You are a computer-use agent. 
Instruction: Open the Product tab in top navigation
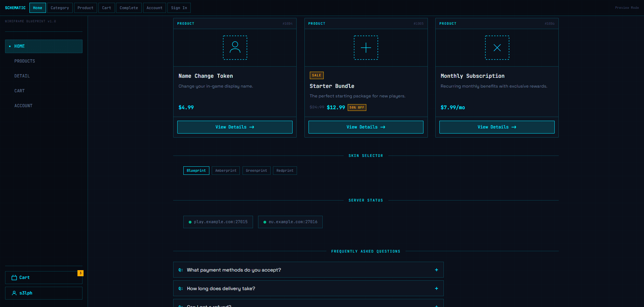[x=86, y=8]
